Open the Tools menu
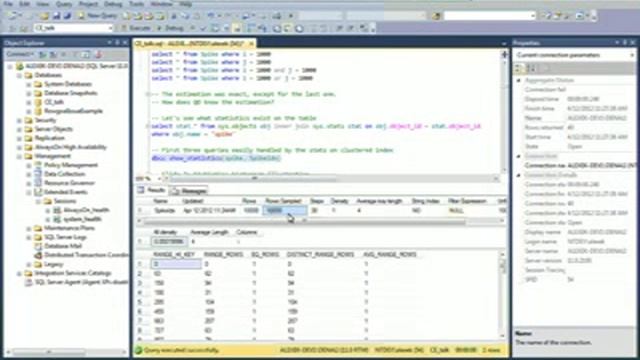 click(x=136, y=4)
